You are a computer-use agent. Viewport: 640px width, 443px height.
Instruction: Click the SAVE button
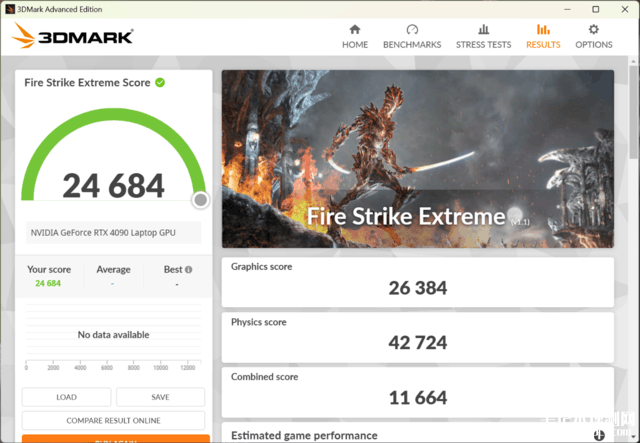[x=160, y=397]
